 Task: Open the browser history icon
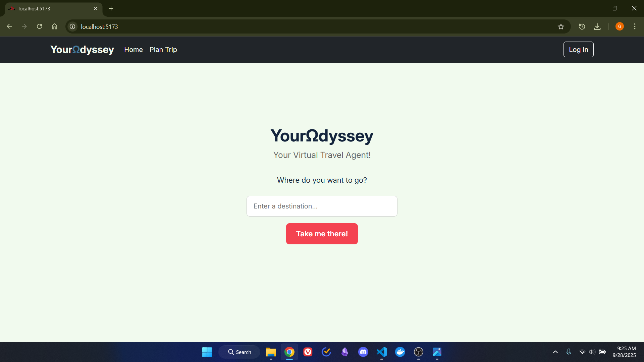pos(582,26)
